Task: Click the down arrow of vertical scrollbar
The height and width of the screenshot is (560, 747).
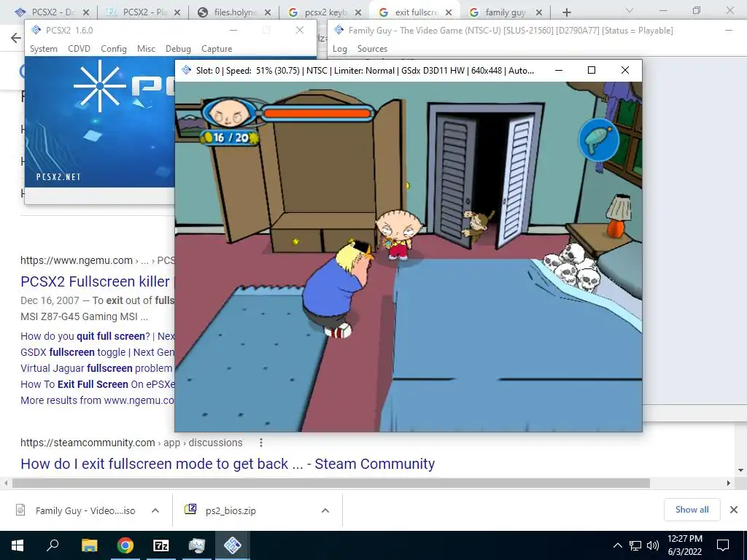Action: (x=741, y=470)
